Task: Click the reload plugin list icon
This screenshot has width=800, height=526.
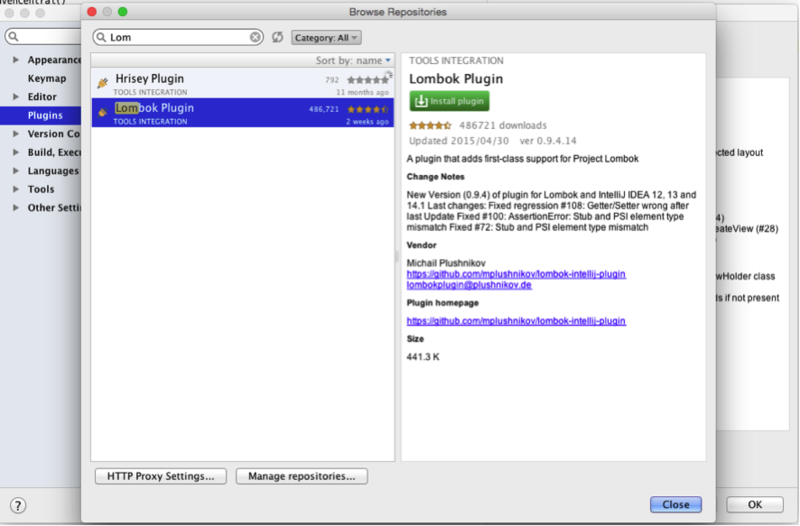Action: pos(277,37)
